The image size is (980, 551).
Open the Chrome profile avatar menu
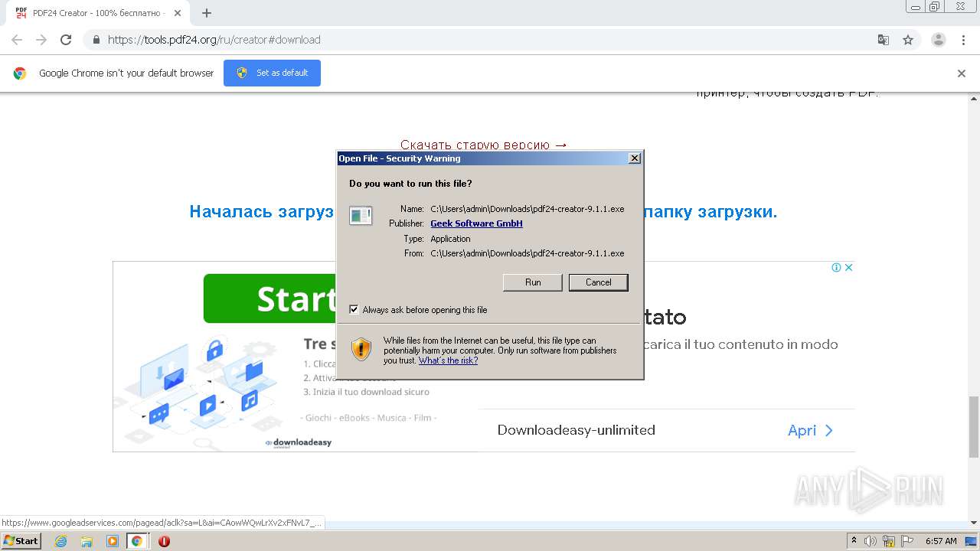tap(939, 40)
